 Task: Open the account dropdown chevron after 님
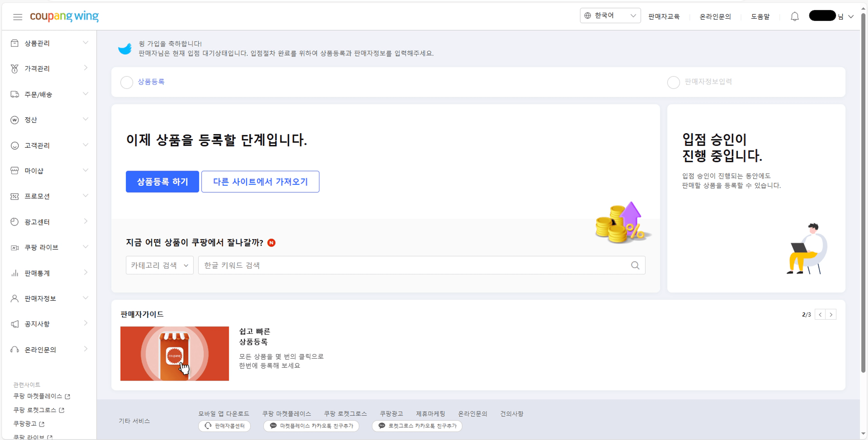coord(851,17)
